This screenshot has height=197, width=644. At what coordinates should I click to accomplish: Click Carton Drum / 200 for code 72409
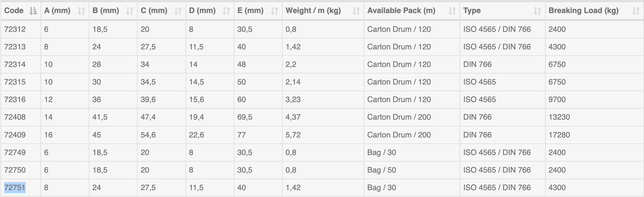(399, 135)
